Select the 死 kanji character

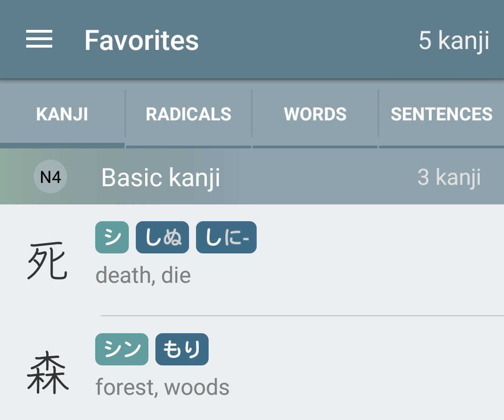point(47,261)
